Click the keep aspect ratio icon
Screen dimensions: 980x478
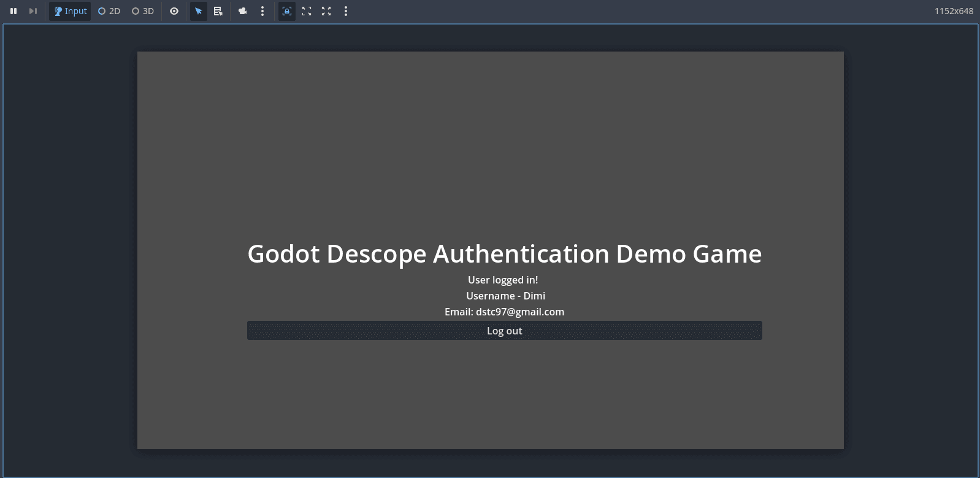click(307, 11)
